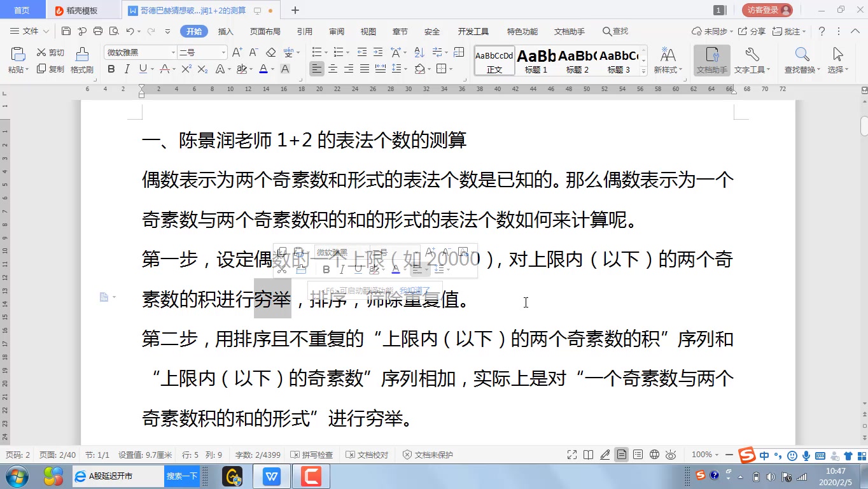Open Print Preview icon

pos(114,31)
